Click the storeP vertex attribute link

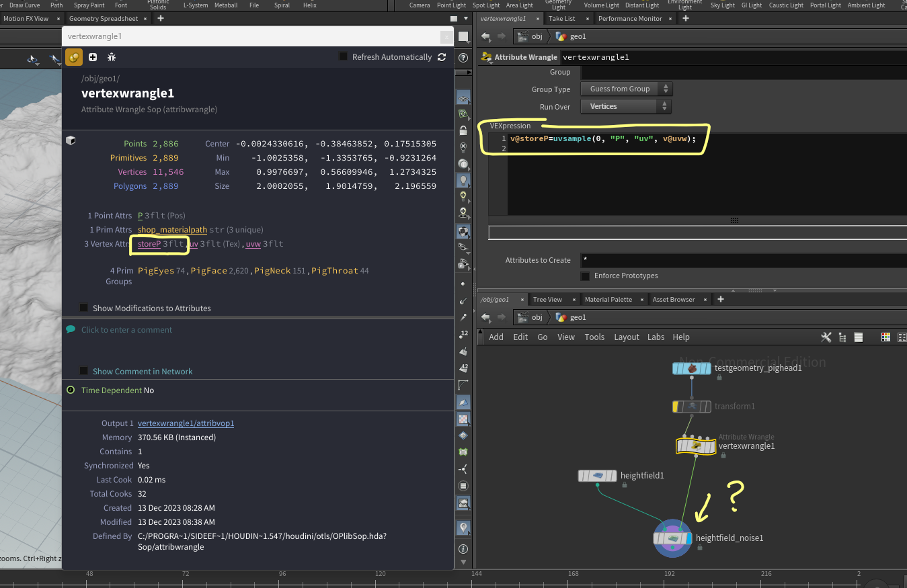coord(149,244)
